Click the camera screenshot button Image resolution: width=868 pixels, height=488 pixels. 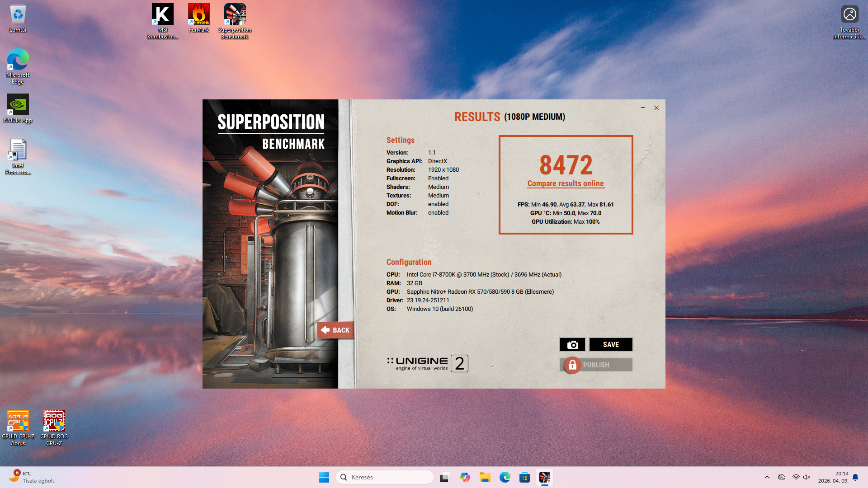[x=572, y=345]
